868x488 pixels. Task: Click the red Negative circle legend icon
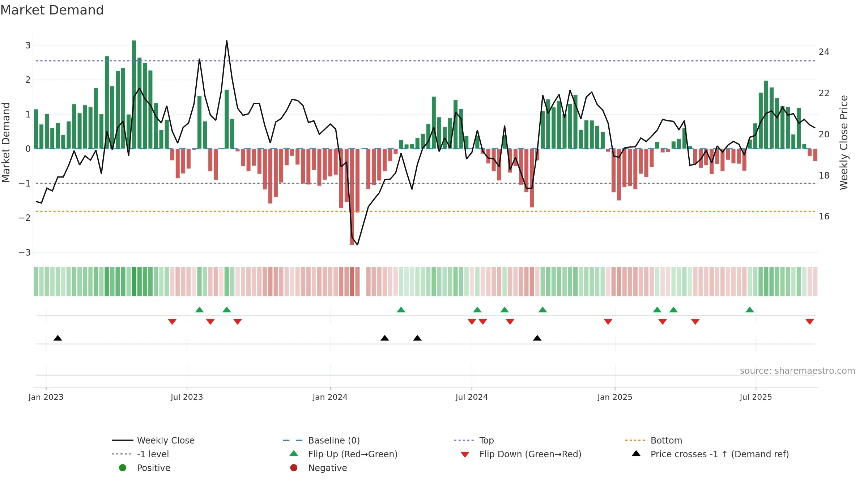(294, 468)
